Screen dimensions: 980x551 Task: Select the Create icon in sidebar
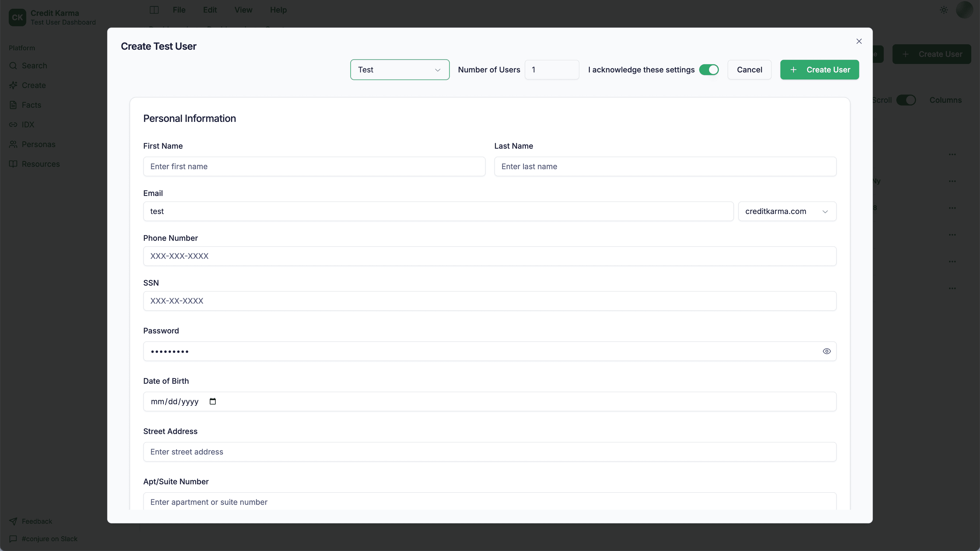[33, 85]
